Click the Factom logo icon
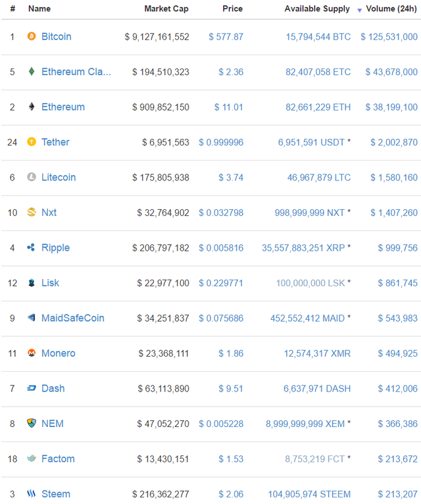 (x=32, y=459)
